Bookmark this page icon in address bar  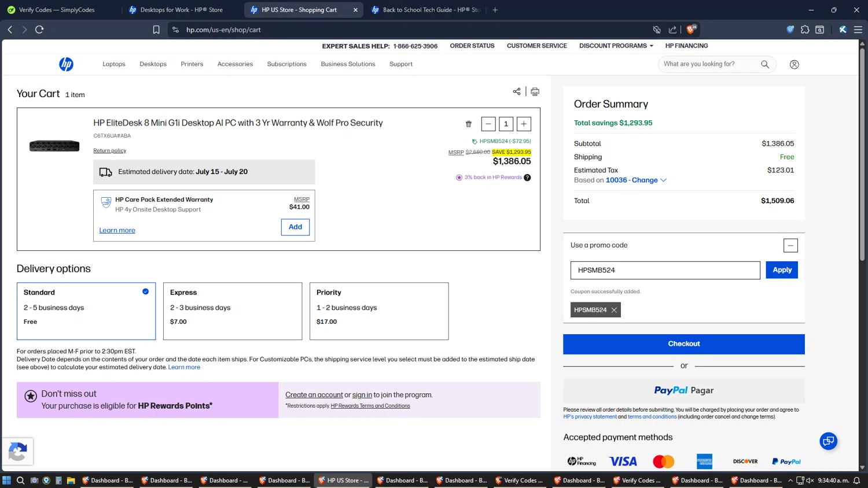pyautogui.click(x=156, y=29)
